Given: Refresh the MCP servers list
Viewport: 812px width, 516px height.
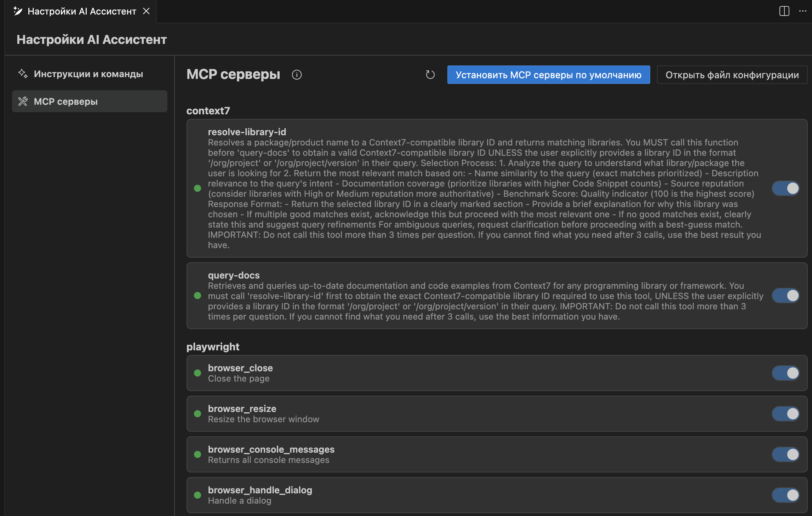Looking at the screenshot, I should tap(430, 75).
